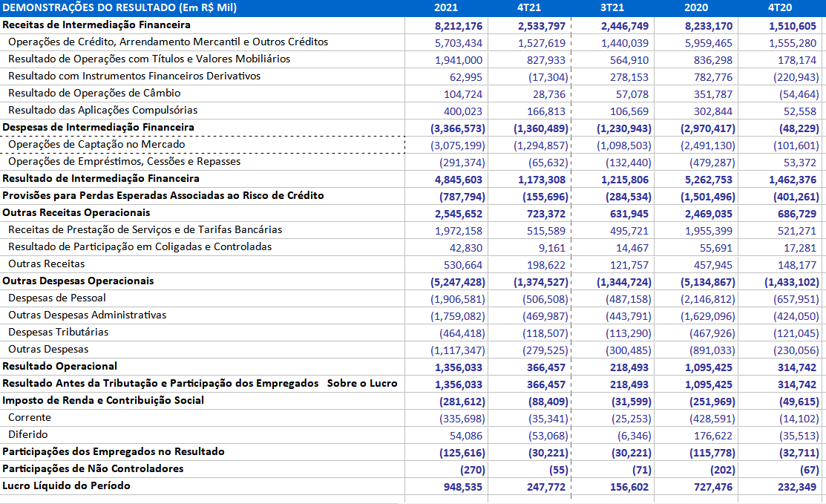The width and height of the screenshot is (826, 504).
Task: Select row label "Receitas de Intermediação Financeira"
Action: 96,24
